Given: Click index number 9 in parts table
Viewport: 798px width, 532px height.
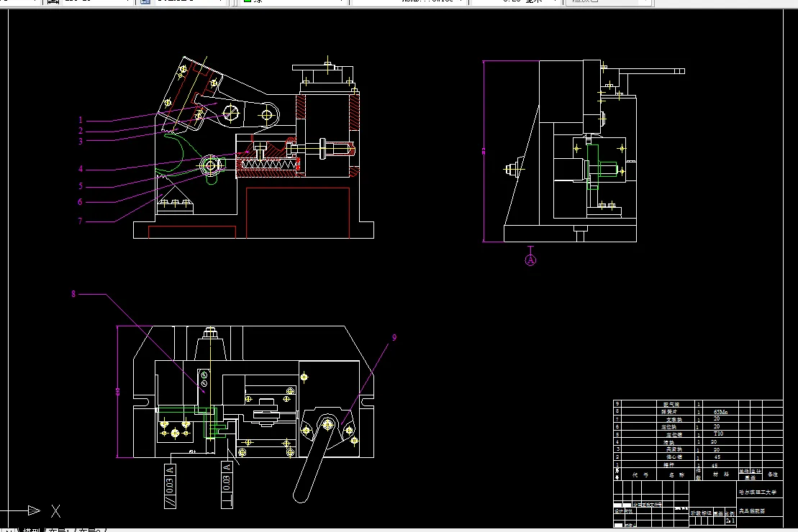Looking at the screenshot, I should [617, 404].
